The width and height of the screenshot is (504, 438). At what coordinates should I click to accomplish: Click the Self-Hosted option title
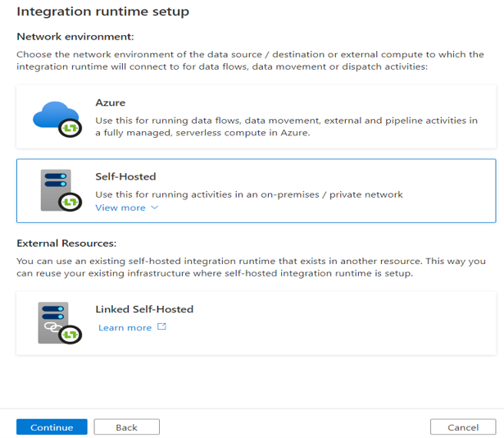point(125,176)
